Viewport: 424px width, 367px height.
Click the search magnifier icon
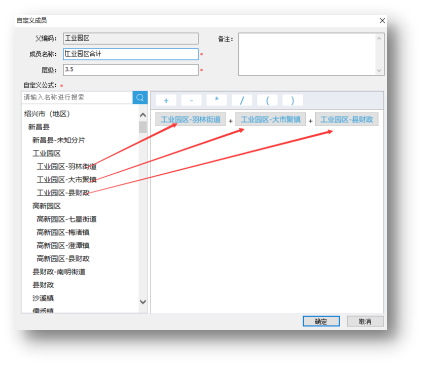140,98
